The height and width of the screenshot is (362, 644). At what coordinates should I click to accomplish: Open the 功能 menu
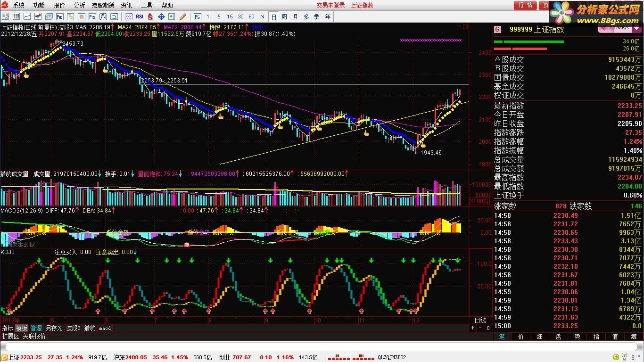[39, 5]
